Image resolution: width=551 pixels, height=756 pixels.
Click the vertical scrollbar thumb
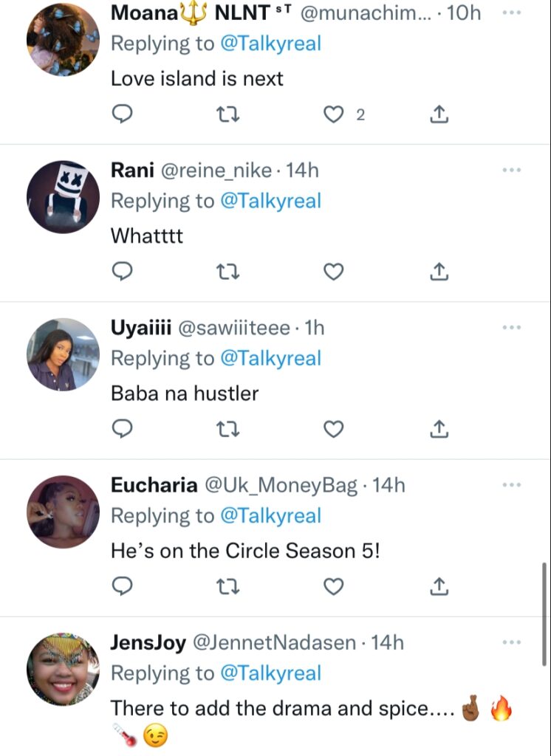pos(544,614)
